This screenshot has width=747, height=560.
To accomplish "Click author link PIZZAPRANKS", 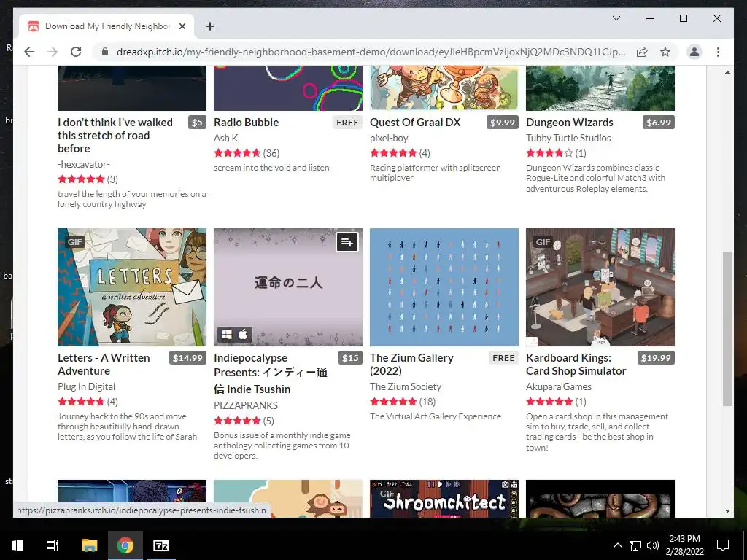I will (x=246, y=405).
